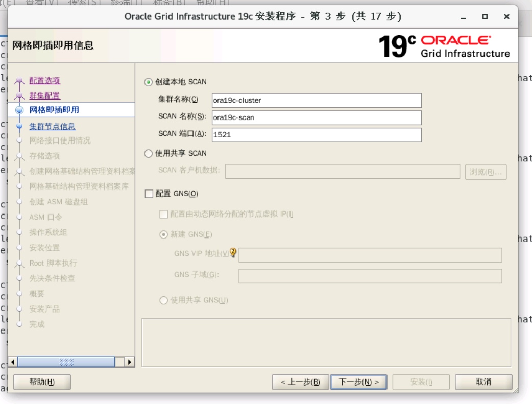
Task: Go to the 群集配置 step link
Action: coord(44,96)
